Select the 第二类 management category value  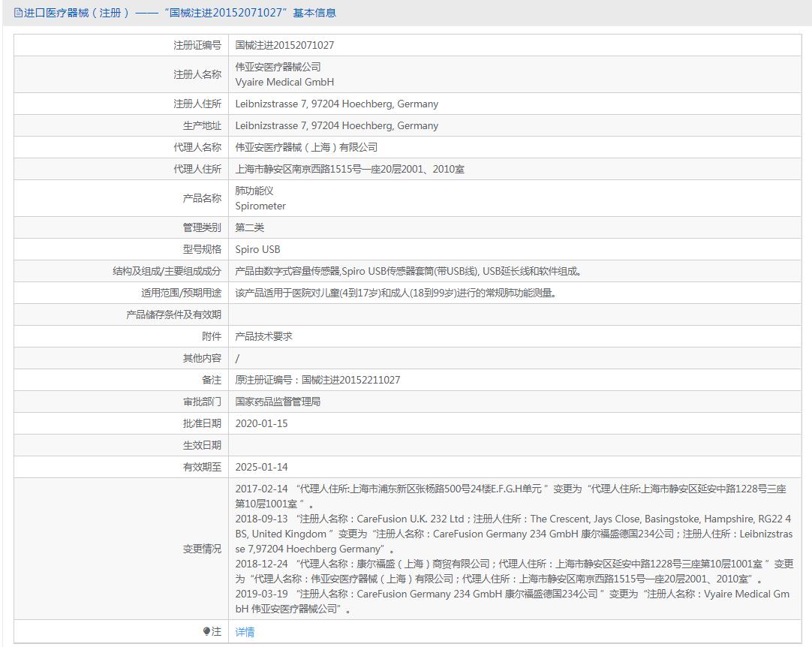pyautogui.click(x=250, y=227)
